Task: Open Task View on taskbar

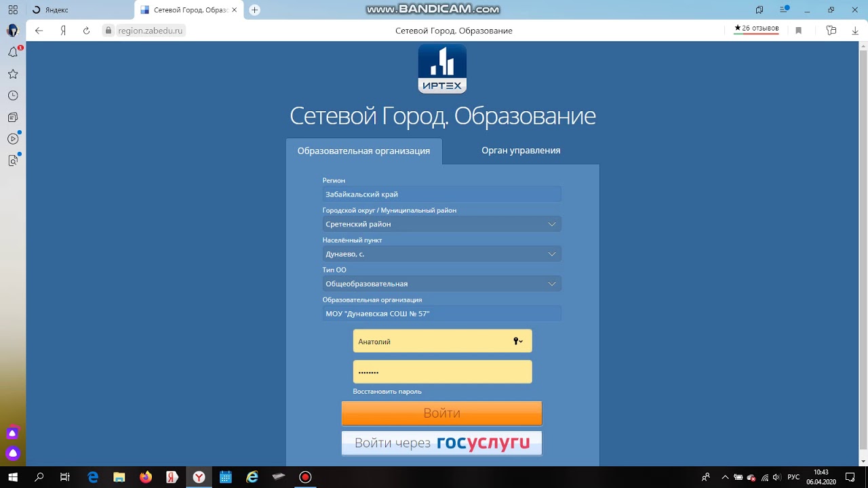Action: 65,477
